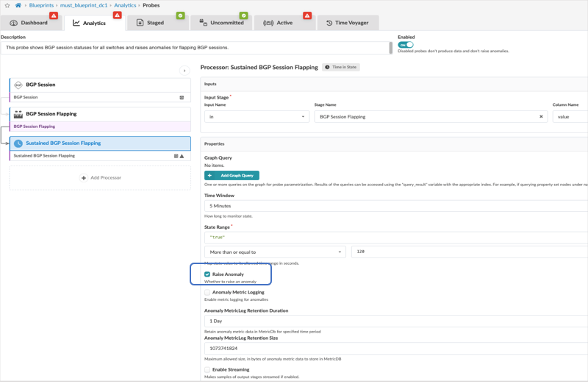Enable Anomaly Metric Logging checkbox
This screenshot has height=384, width=588.
207,292
